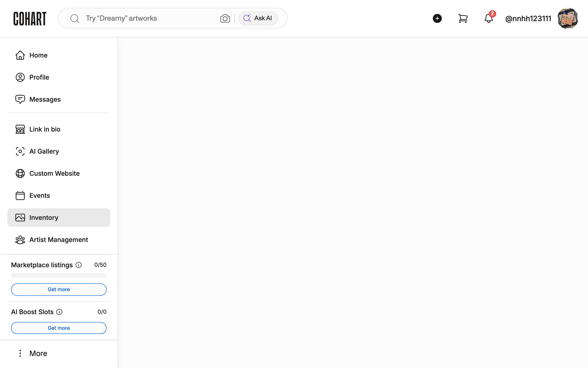588x368 pixels.
Task: Click the @nnhh123111 username
Action: tap(528, 18)
